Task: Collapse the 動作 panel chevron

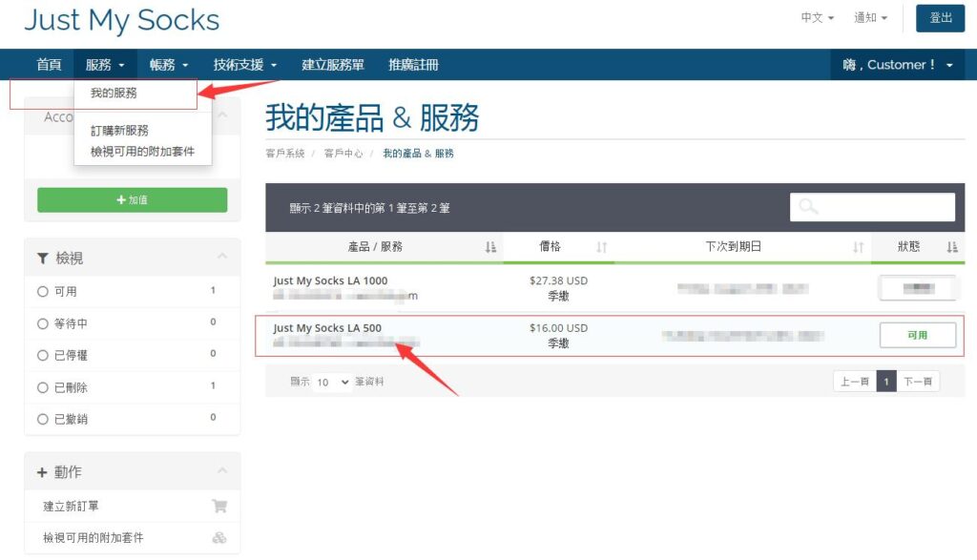Action: [x=222, y=471]
